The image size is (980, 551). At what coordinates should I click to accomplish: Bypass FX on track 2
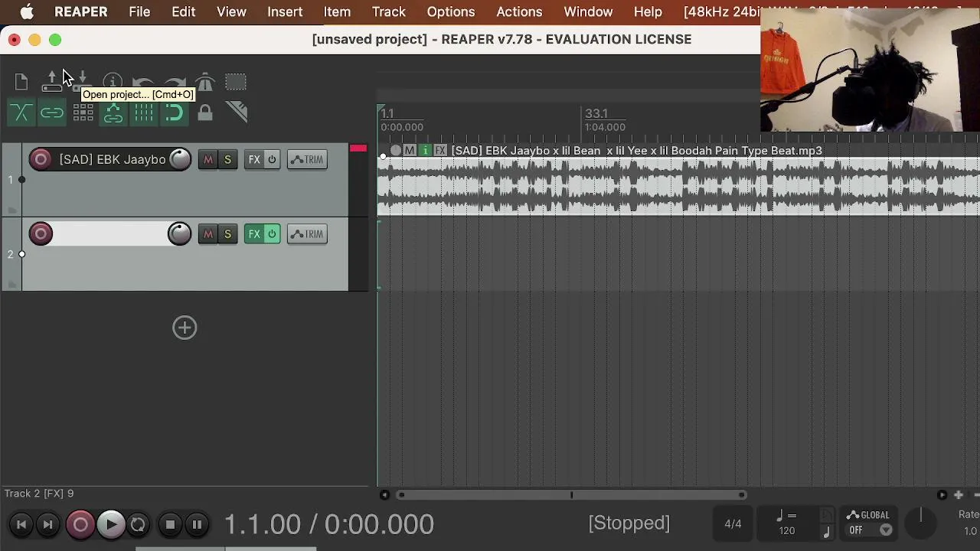tap(272, 233)
